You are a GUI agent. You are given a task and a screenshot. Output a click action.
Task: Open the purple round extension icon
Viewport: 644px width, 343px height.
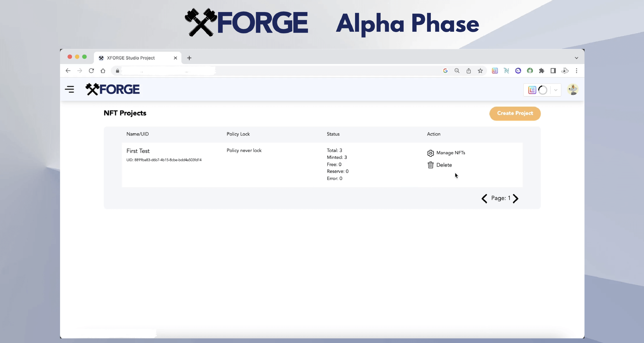click(518, 71)
